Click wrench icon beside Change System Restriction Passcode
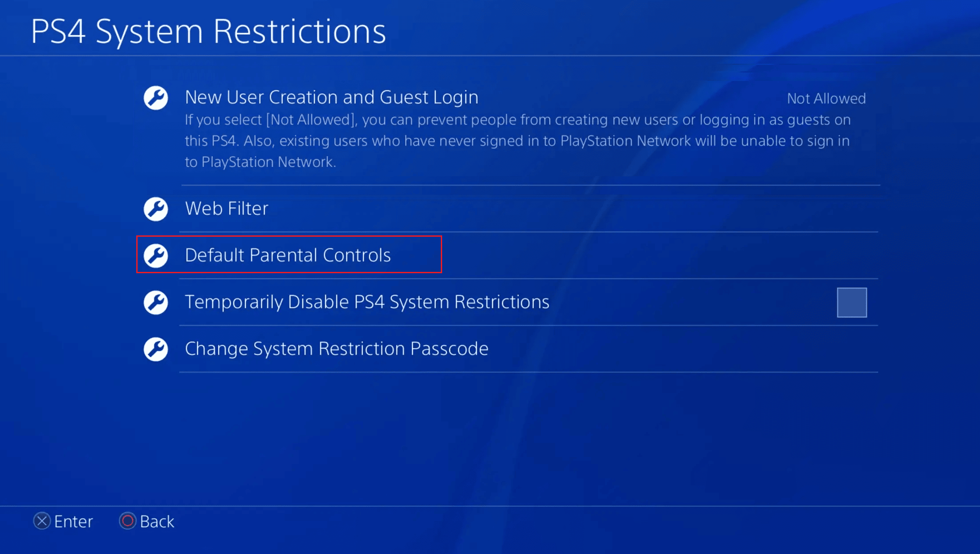This screenshot has width=980, height=554. pos(156,349)
